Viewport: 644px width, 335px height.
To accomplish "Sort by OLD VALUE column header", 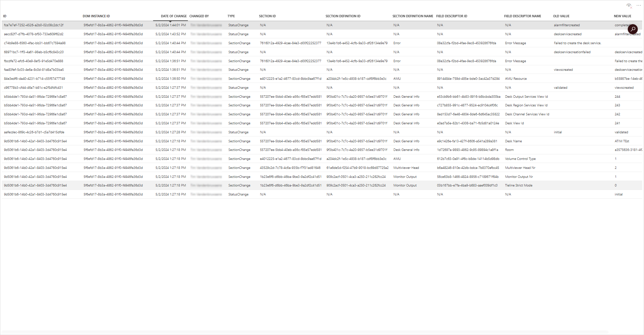I will point(561,16).
